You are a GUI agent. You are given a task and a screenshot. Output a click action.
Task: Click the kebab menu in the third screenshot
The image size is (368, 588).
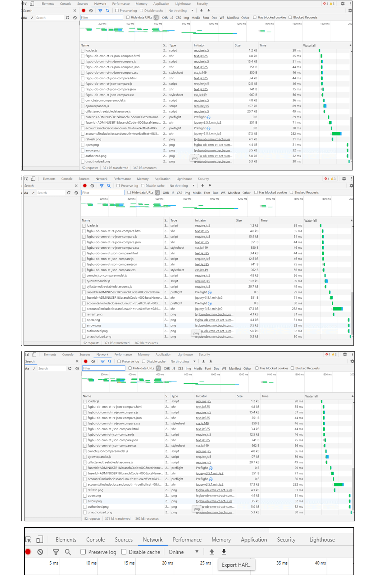click(x=352, y=355)
